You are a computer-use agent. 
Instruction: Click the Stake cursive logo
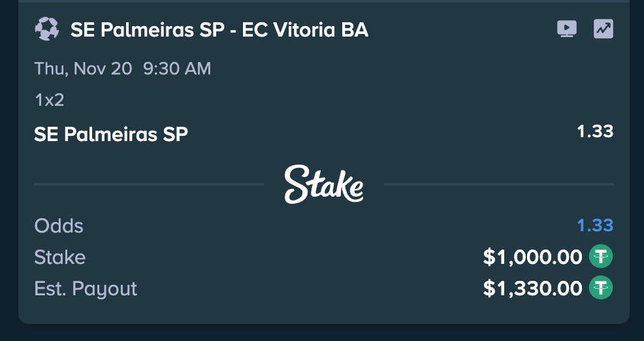click(324, 184)
